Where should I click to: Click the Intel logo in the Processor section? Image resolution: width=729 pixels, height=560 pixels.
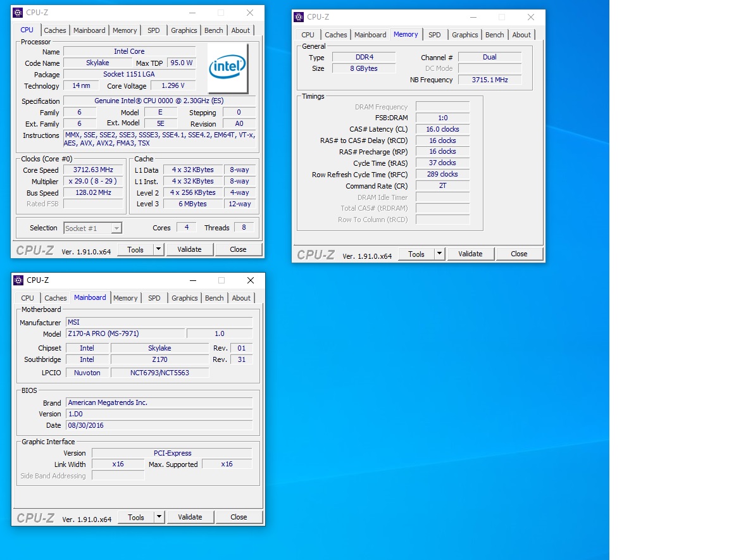click(x=227, y=68)
